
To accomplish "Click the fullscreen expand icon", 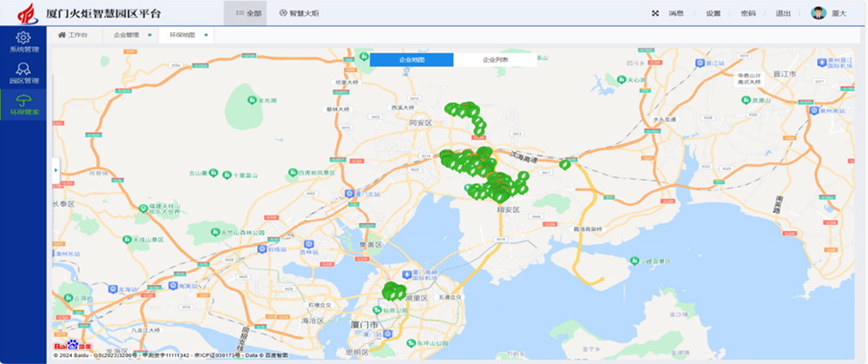I will coord(655,13).
